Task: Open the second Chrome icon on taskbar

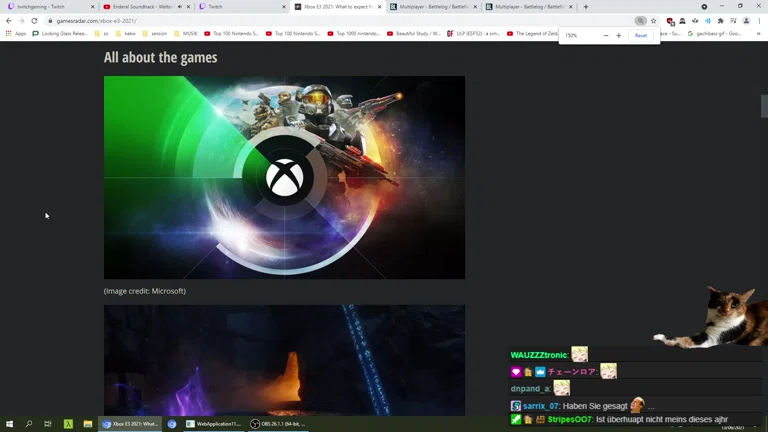Action: (172, 424)
